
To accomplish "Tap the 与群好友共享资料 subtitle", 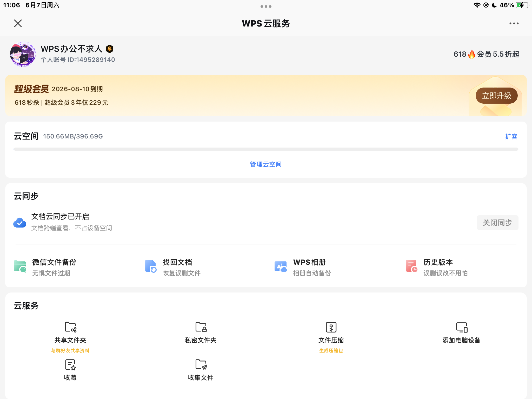I will (70, 351).
